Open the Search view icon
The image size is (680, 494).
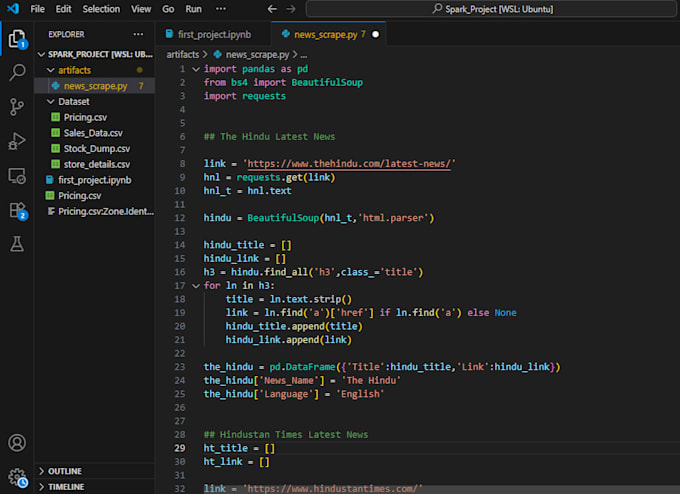click(x=17, y=73)
